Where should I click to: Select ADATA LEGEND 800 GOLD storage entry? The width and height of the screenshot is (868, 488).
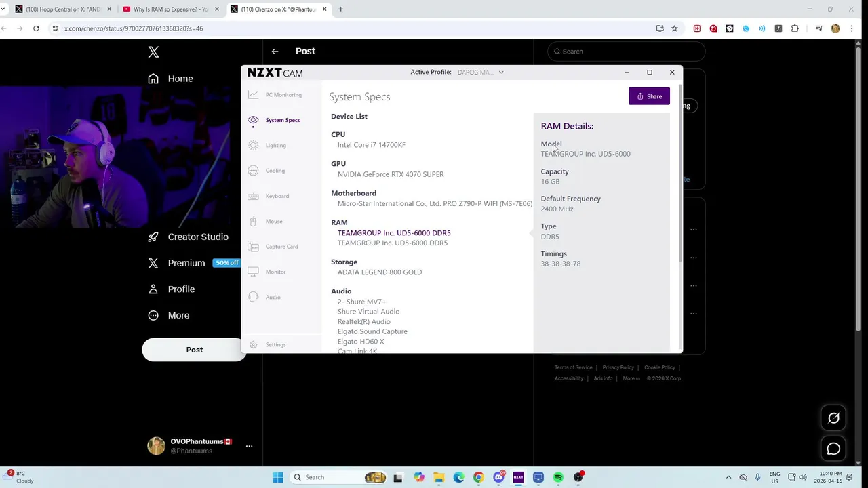(380, 272)
